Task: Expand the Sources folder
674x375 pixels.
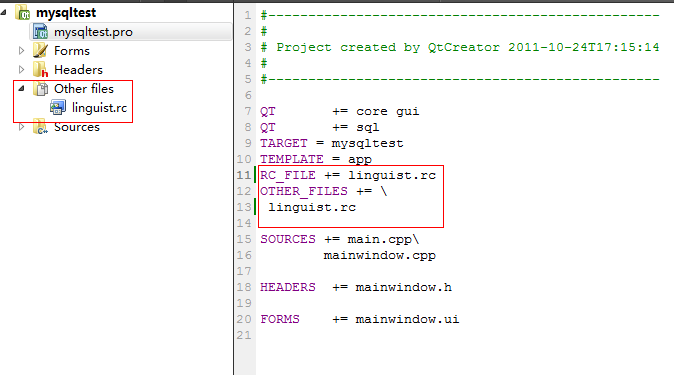Action: (x=21, y=127)
